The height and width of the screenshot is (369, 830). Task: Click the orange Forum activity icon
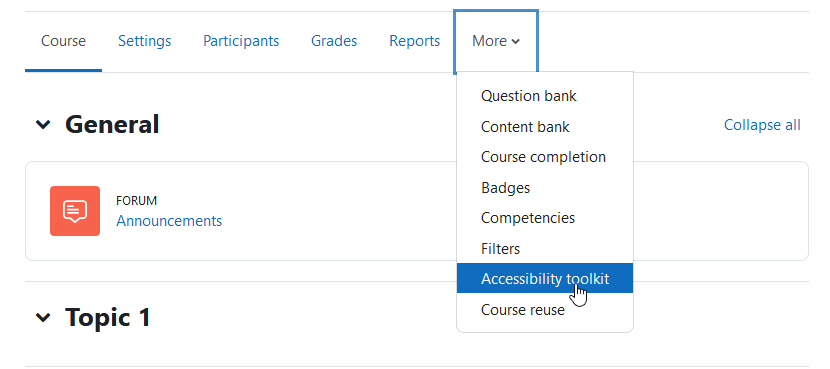click(75, 211)
